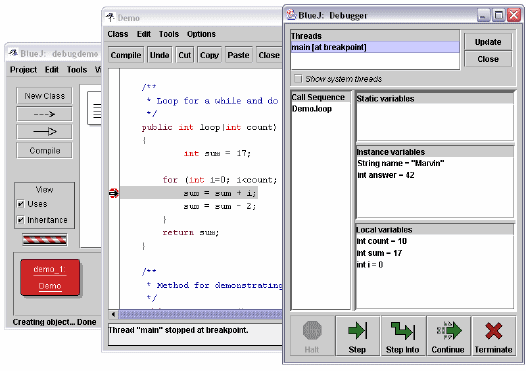Click the Compile button in BlueJ project window
Image resolution: width=526 pixels, height=371 pixels.
coord(44,151)
